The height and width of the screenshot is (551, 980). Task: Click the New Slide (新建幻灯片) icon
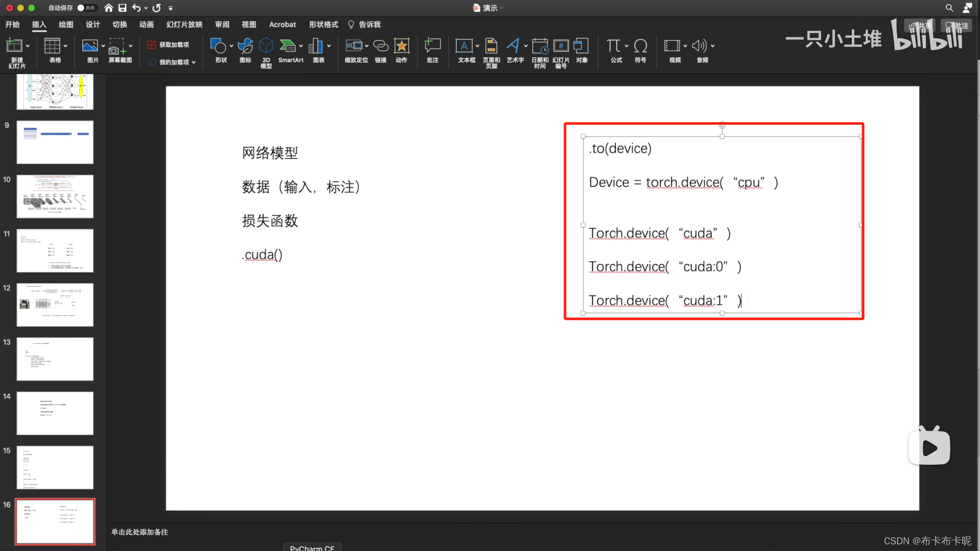click(x=14, y=46)
